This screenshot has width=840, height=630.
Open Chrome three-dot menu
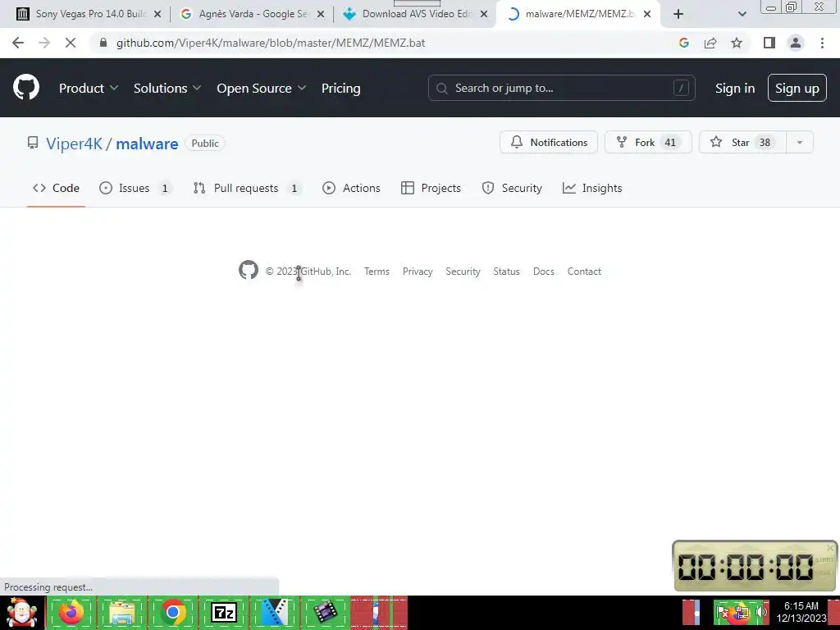coord(822,43)
